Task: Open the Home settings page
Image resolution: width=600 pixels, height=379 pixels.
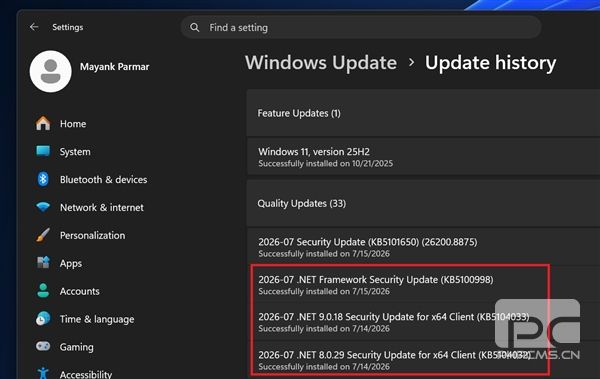Action: point(73,124)
